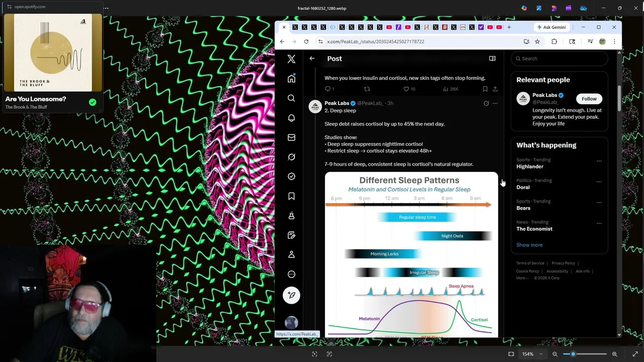644x362 pixels.
Task: Click visual search icon in Photos toolbar
Action: [314, 354]
